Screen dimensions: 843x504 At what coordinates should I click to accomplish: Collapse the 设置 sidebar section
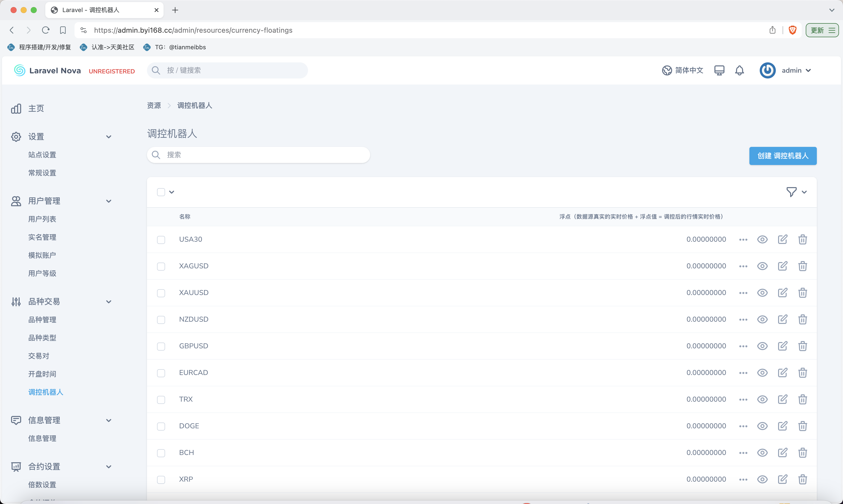(109, 137)
